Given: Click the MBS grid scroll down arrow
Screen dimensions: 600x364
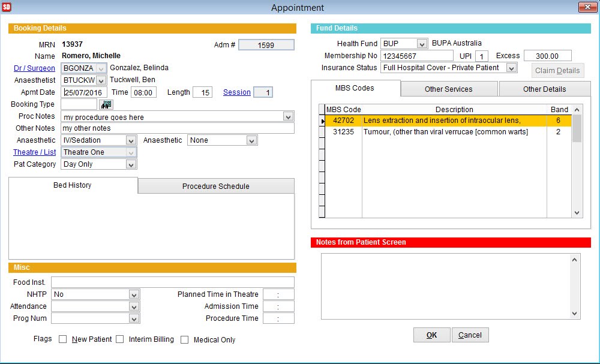Looking at the screenshot, I should (x=577, y=213).
